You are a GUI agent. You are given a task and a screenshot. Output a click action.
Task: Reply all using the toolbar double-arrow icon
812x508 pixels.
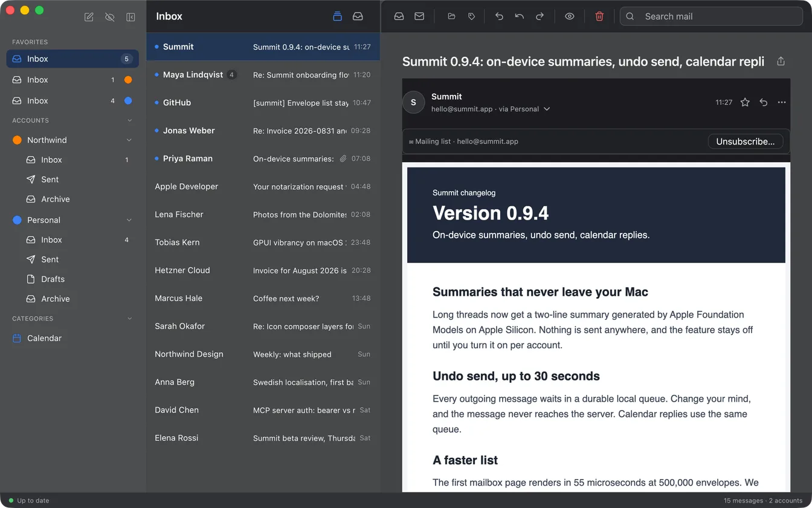520,16
